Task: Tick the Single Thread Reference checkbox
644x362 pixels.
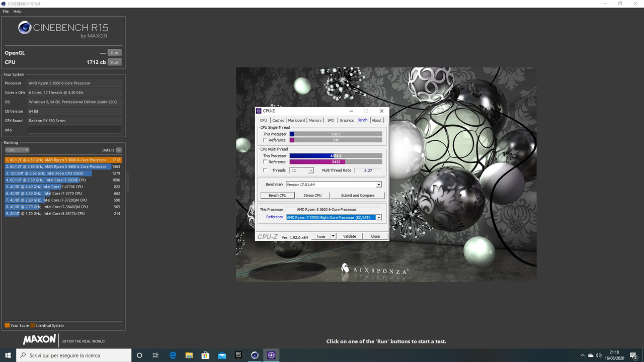Action: click(x=265, y=140)
